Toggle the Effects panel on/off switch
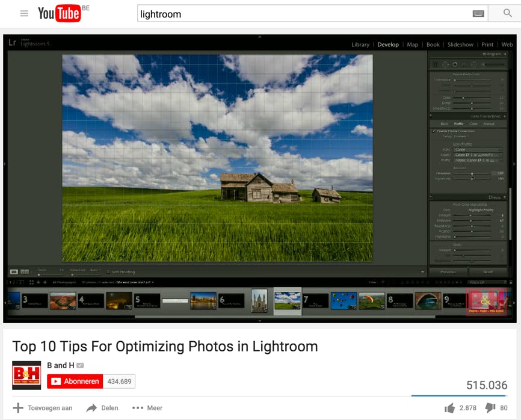The height and width of the screenshot is (420, 521). point(431,197)
